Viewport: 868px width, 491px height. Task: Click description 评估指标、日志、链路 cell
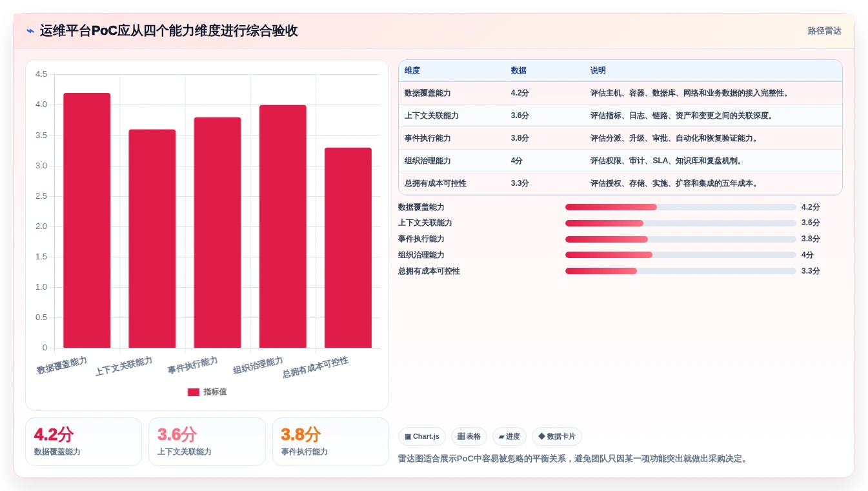[x=682, y=115]
